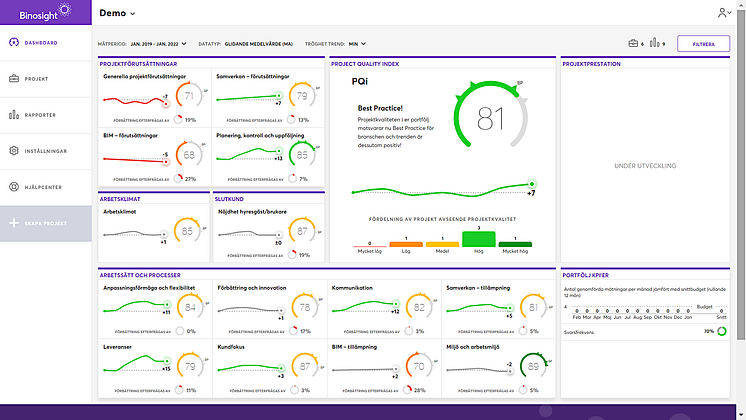Click the BIM – tillämpning gauge 70
This screenshot has height=420, width=746.
point(419,366)
